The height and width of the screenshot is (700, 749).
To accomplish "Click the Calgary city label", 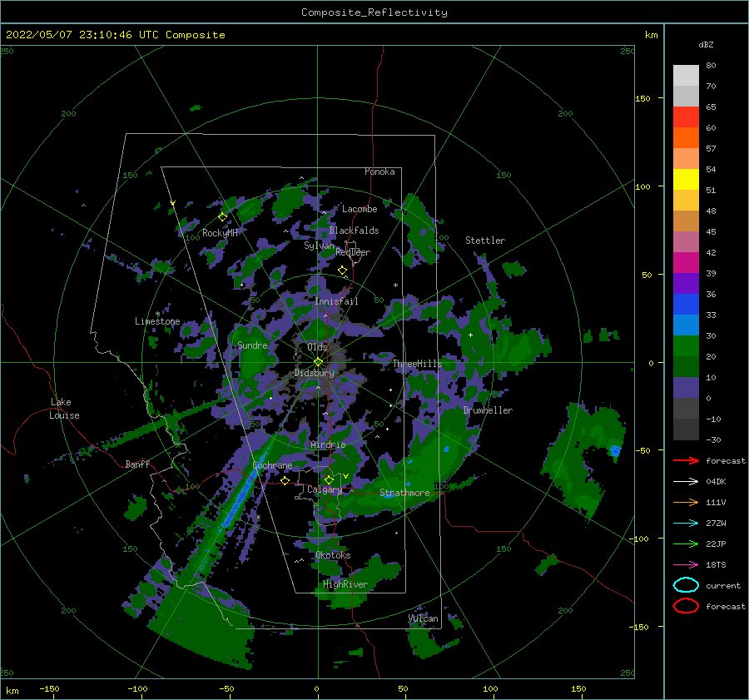I will coord(325,489).
